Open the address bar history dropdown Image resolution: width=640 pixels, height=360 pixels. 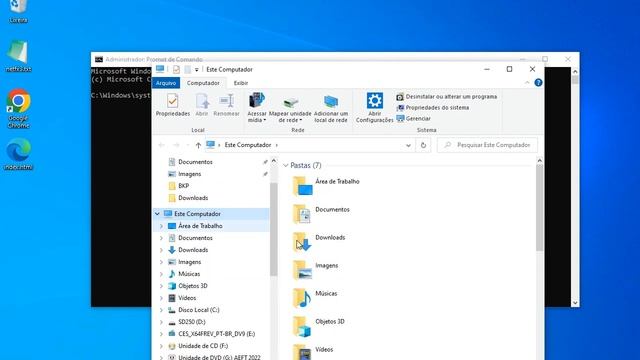click(408, 145)
